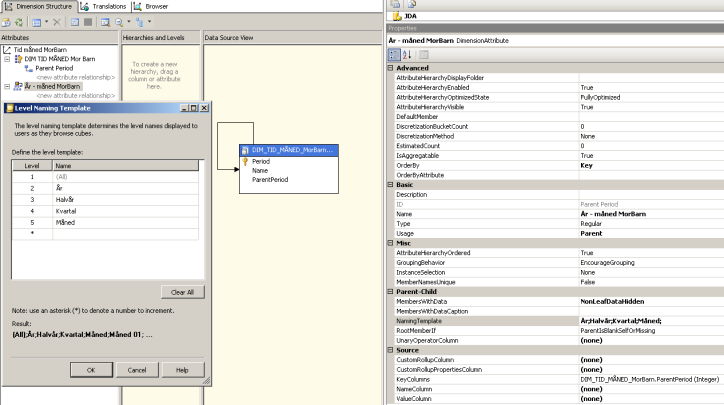Click new attribute relationship under Parent Period
Viewport: 724px width, 405px height.
(x=76, y=77)
